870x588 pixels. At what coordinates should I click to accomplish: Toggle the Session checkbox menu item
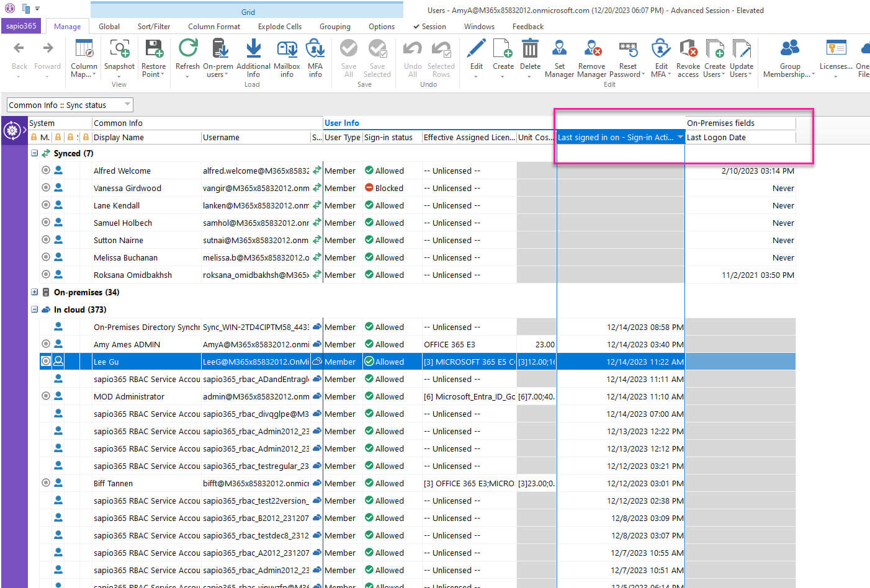pos(429,27)
